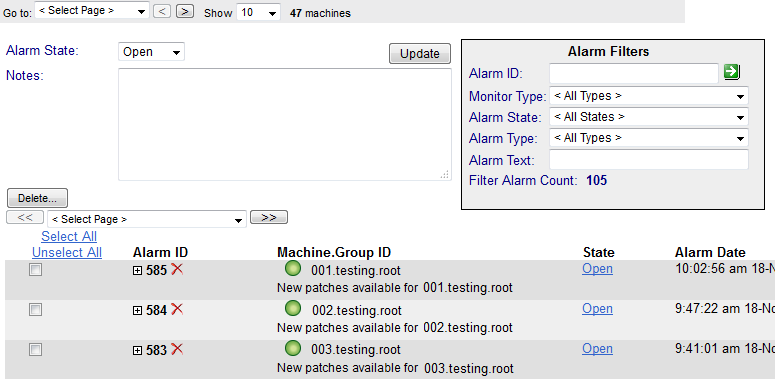Click the Alarm Date column header
This screenshot has height=379, width=775.
710,253
